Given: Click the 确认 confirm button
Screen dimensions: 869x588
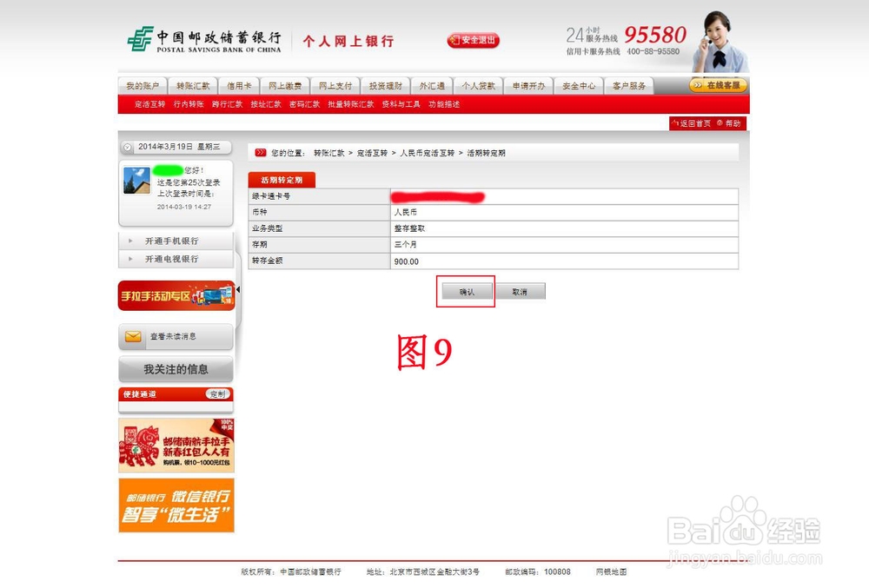Looking at the screenshot, I should [465, 291].
